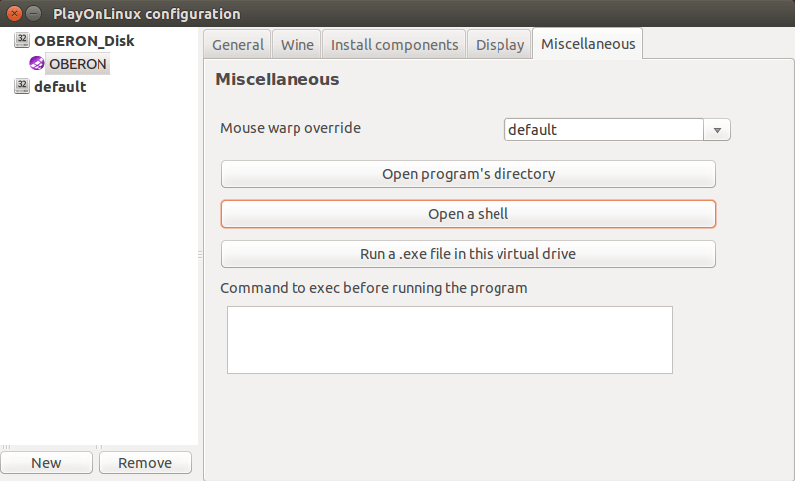Screen dimensions: 795x481
Task: Click the New button
Action: pos(46,463)
